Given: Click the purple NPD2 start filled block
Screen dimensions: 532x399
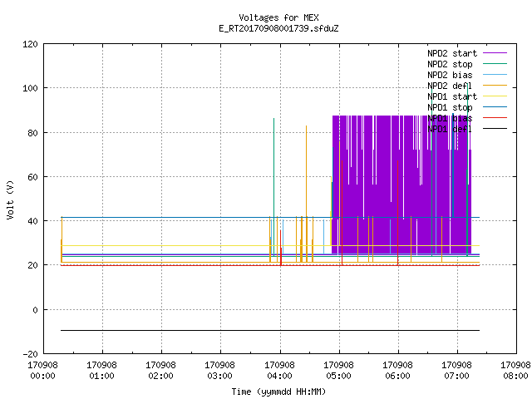Looking at the screenshot, I should [x=401, y=185].
